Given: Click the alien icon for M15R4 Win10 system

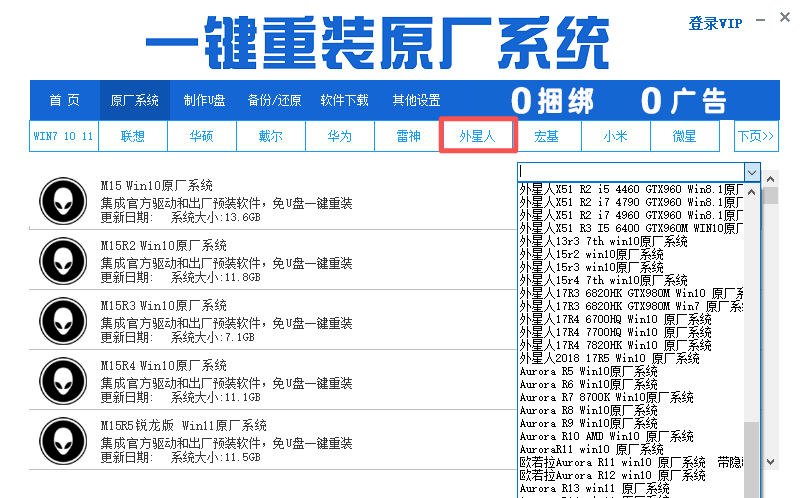Looking at the screenshot, I should 63,381.
